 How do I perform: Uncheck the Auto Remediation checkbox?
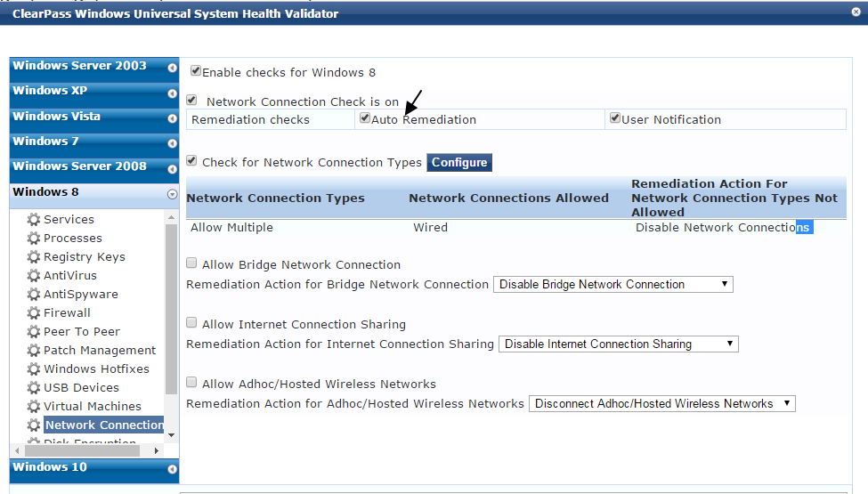click(365, 117)
